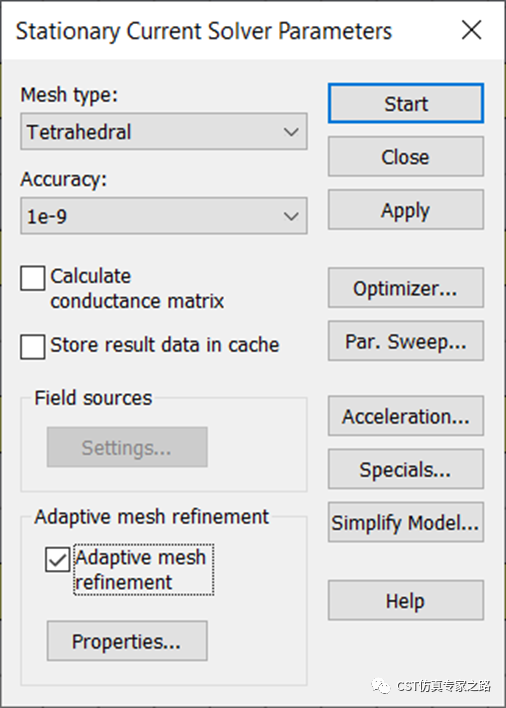This screenshot has width=506, height=708.
Task: Click the Calculate conductance matrix label text
Action: (137, 289)
